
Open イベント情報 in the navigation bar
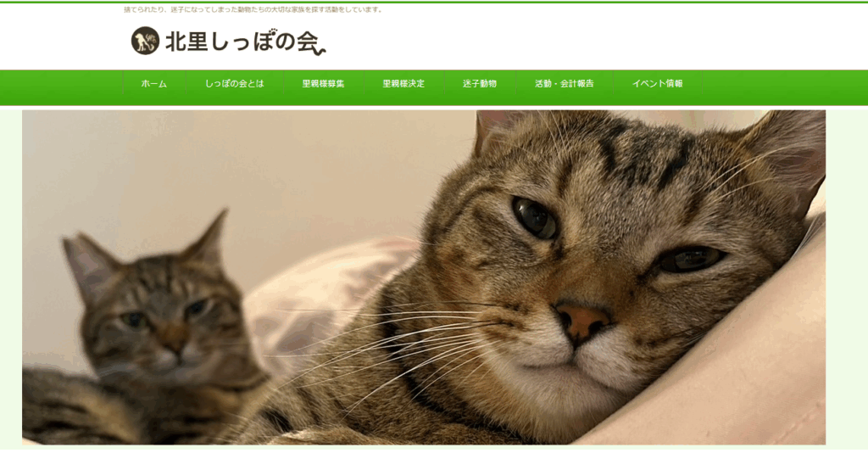point(658,84)
